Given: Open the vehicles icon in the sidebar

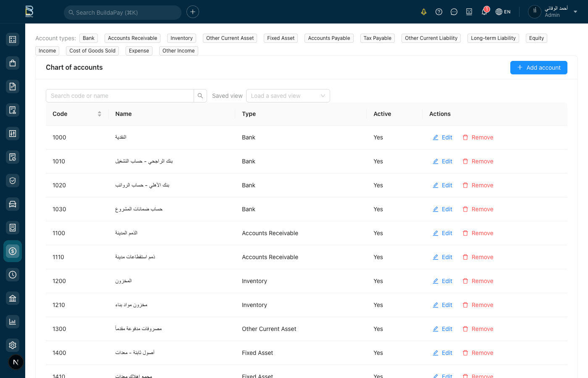Looking at the screenshot, I should point(12,204).
